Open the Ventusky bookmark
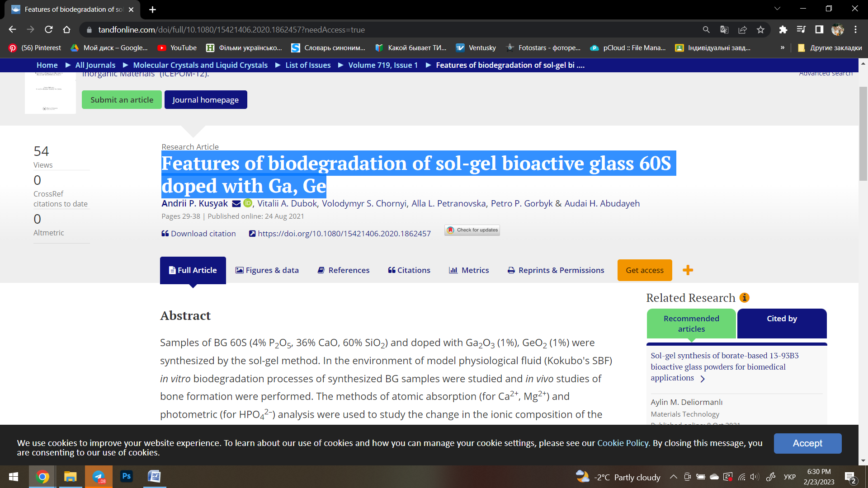This screenshot has width=868, height=488. click(476, 48)
